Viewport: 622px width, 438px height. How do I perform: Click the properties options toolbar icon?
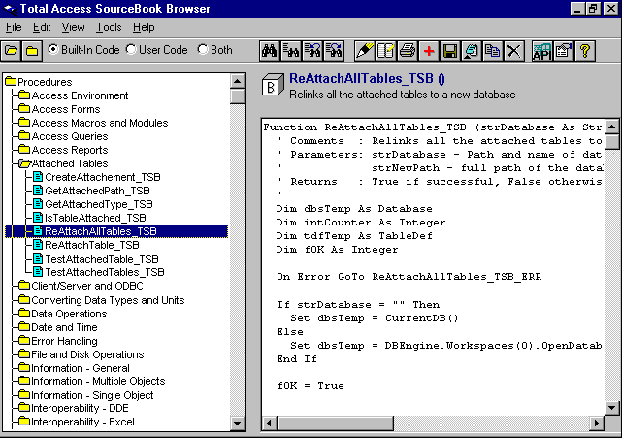[563, 51]
